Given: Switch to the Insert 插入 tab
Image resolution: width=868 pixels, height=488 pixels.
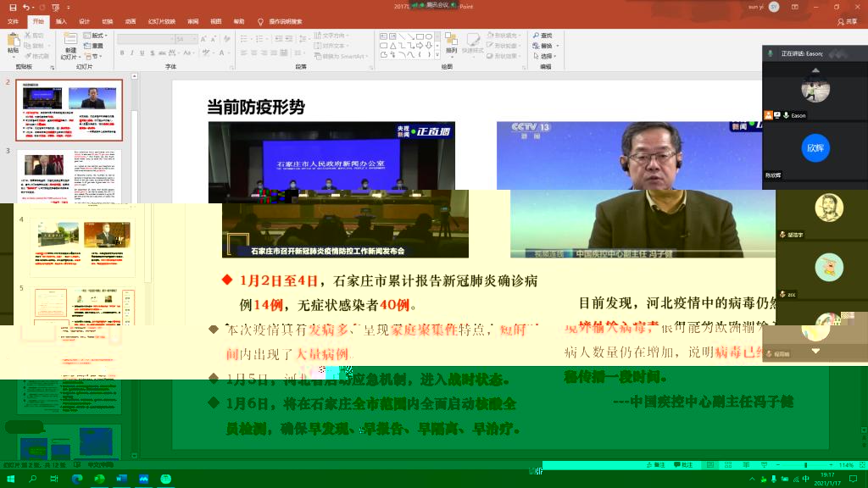Looking at the screenshot, I should point(61,21).
